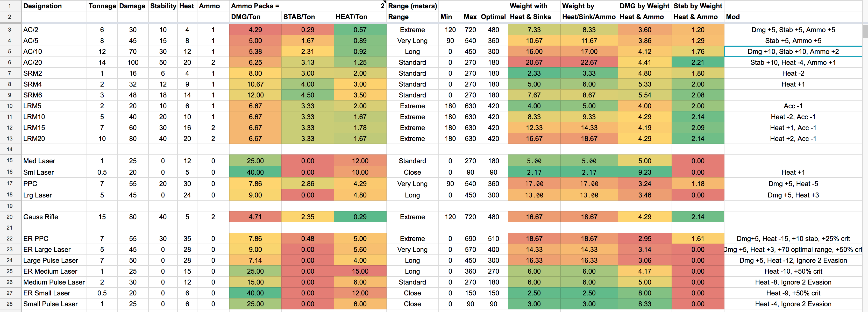Click the row 1 header number
This screenshot has height=312, width=868.
click(x=9, y=6)
